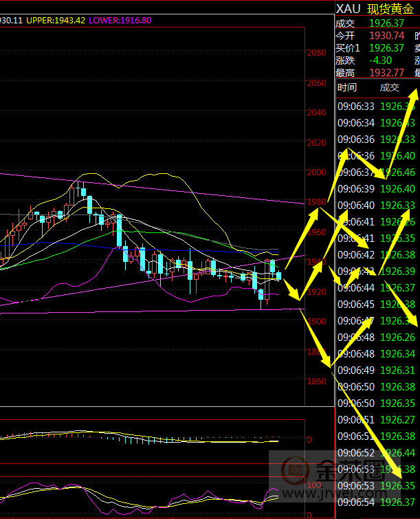This screenshot has width=420, height=519.
Task: Select the 时间 column header
Action: coord(347,87)
